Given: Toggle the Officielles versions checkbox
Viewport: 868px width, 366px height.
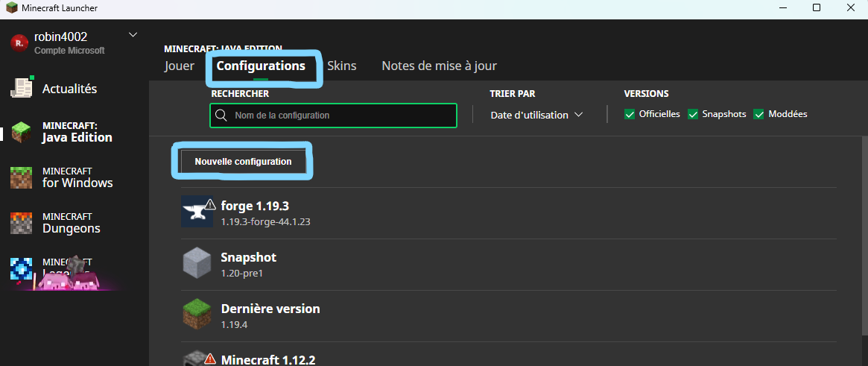Looking at the screenshot, I should pyautogui.click(x=630, y=114).
